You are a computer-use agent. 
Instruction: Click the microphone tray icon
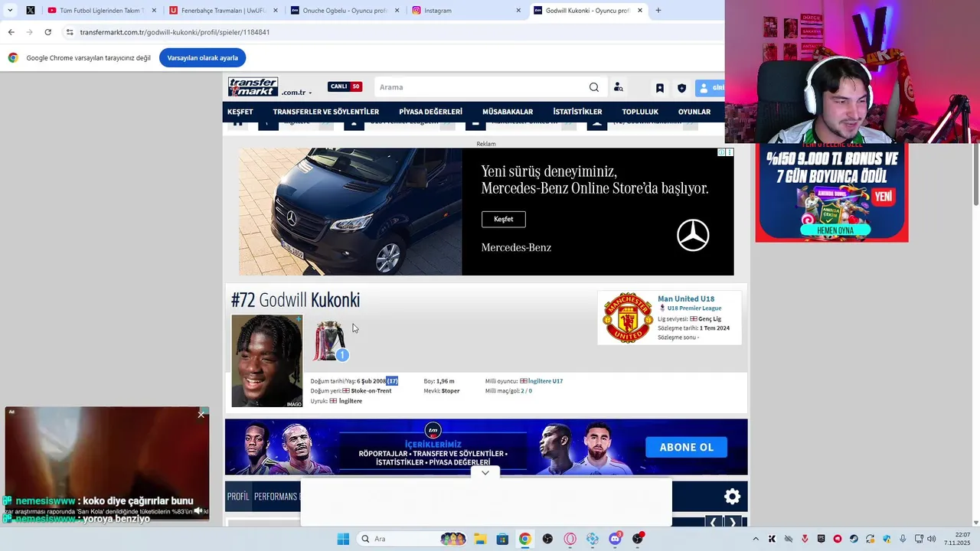(903, 539)
